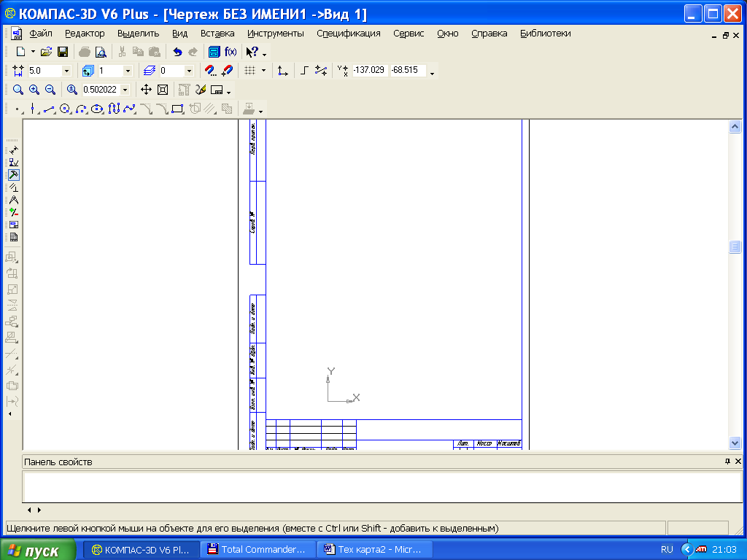Expand the arrow after the view layout icon
Image resolution: width=747 pixels, height=560 pixels.
click(229, 92)
